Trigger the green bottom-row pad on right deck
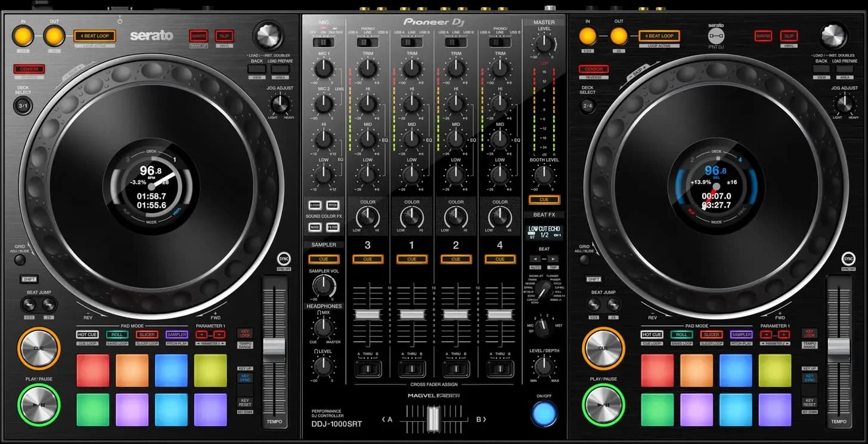Viewport: 868px width, 444px height. click(658, 409)
